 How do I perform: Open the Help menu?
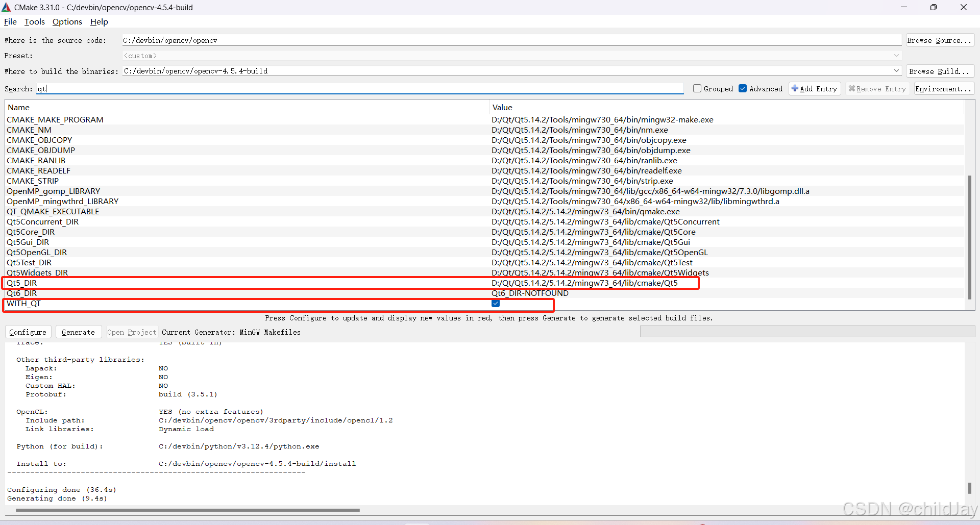click(99, 22)
